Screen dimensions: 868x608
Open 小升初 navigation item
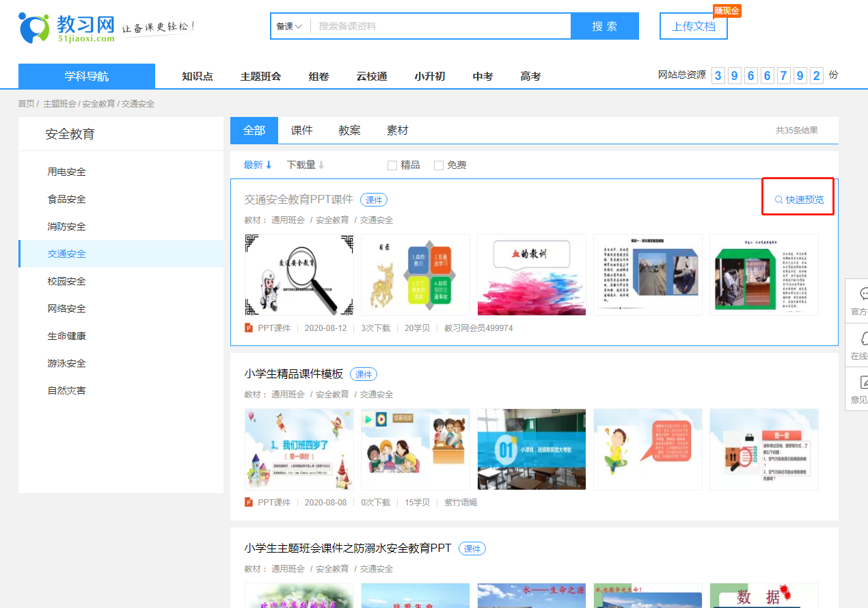tap(430, 77)
